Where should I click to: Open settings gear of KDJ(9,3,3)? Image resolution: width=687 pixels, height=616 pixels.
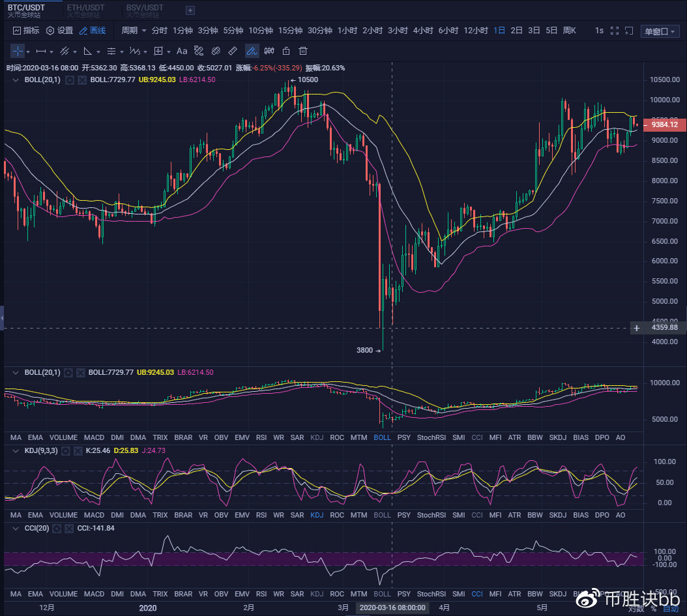pyautogui.click(x=66, y=451)
